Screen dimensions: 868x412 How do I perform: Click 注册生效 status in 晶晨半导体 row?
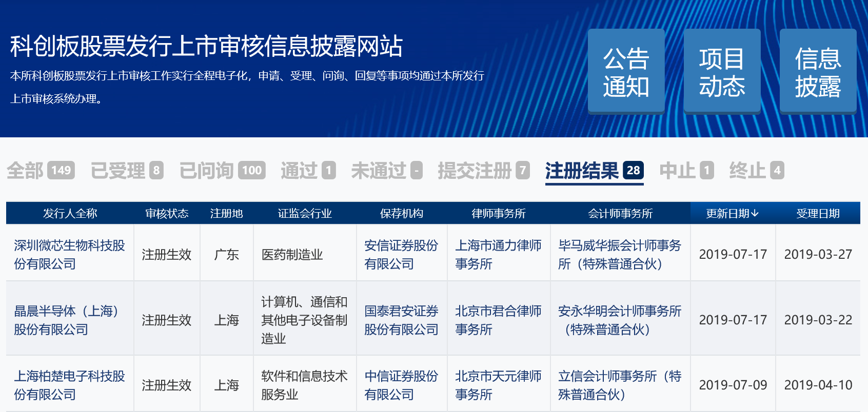click(x=167, y=320)
